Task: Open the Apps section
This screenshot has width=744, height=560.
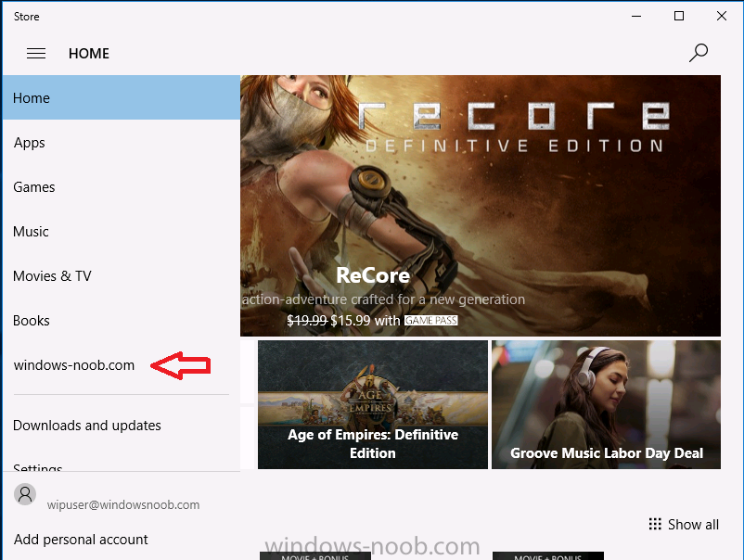Action: tap(121, 142)
